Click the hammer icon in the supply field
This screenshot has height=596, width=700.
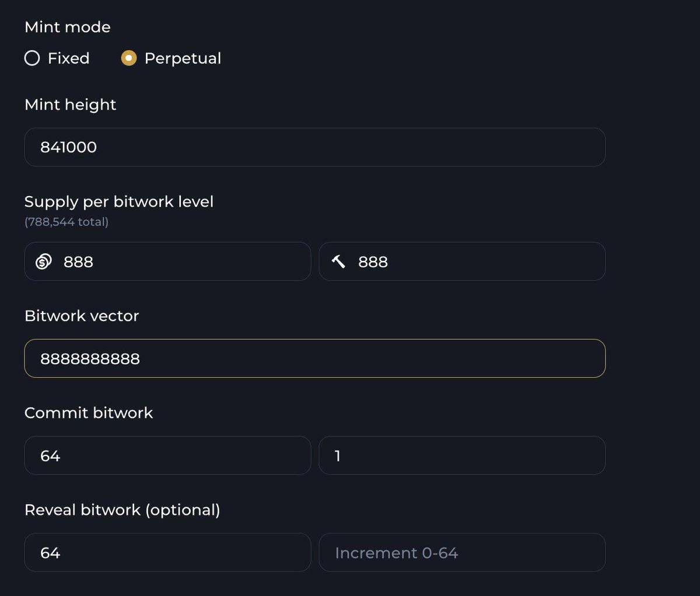point(338,262)
